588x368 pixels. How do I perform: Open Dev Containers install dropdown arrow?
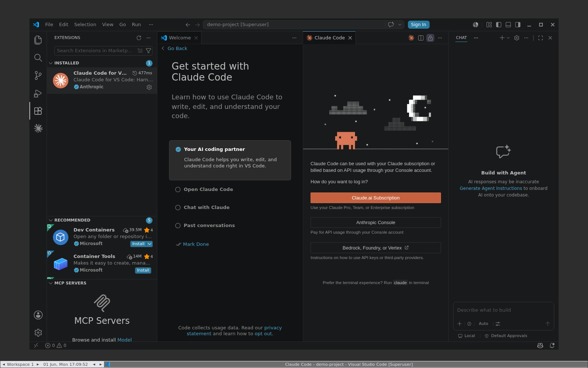150,244
